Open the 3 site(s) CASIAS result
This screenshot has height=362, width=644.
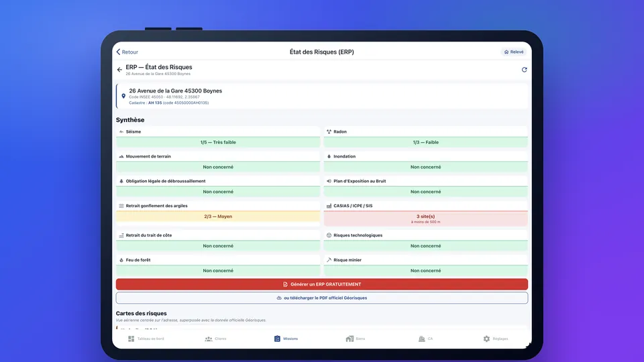click(425, 219)
